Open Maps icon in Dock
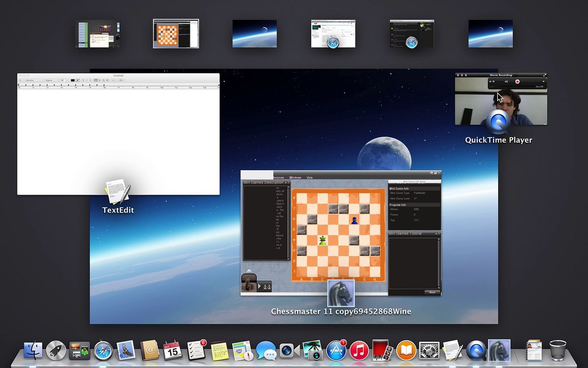 [242, 350]
